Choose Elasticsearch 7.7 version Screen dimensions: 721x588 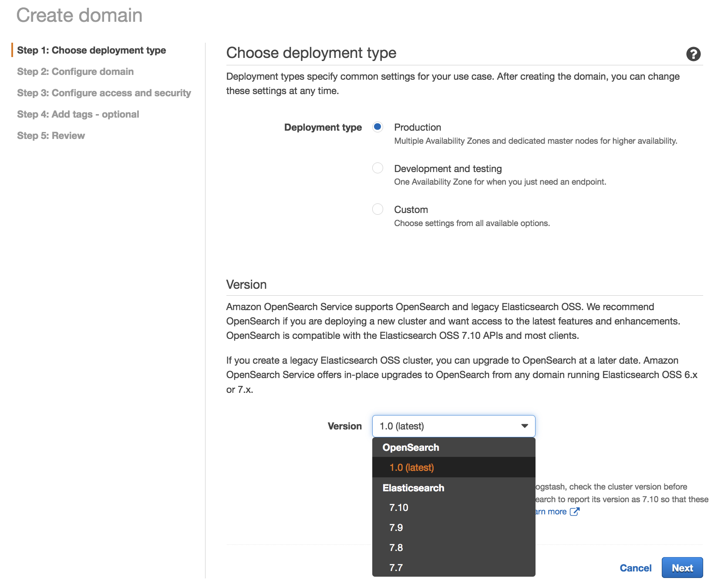click(x=396, y=567)
